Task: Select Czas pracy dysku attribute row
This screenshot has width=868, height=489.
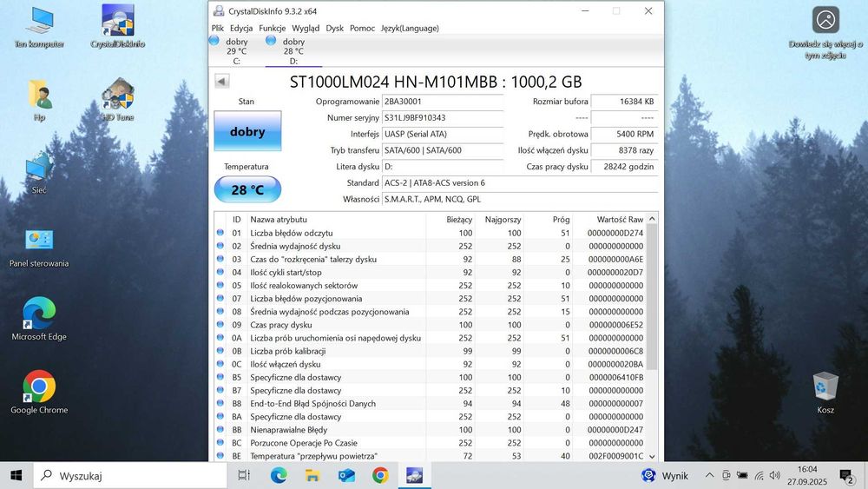Action: click(x=431, y=325)
